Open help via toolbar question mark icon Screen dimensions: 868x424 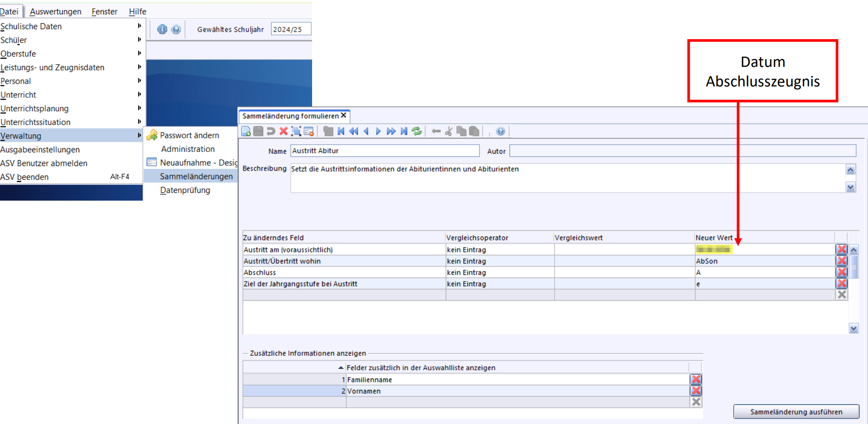500,131
